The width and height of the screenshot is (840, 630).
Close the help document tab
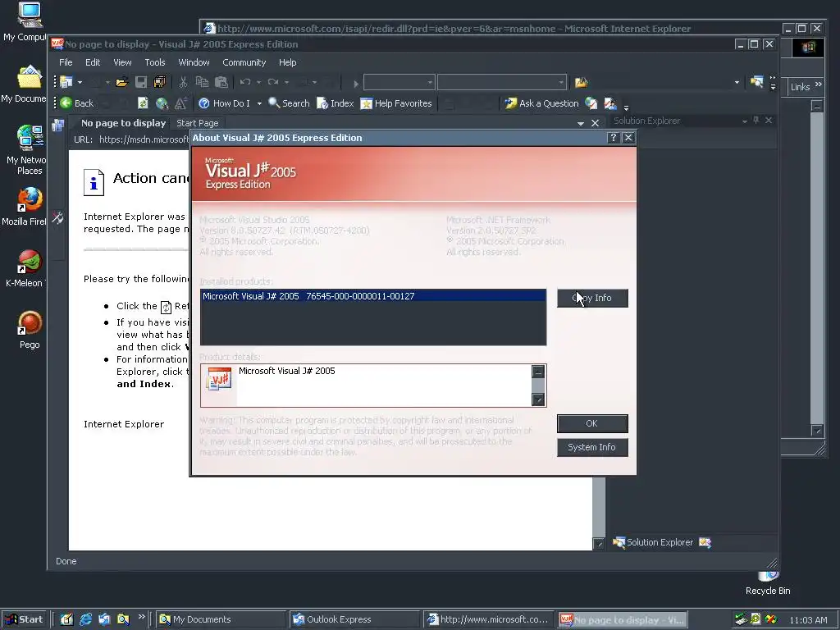595,123
